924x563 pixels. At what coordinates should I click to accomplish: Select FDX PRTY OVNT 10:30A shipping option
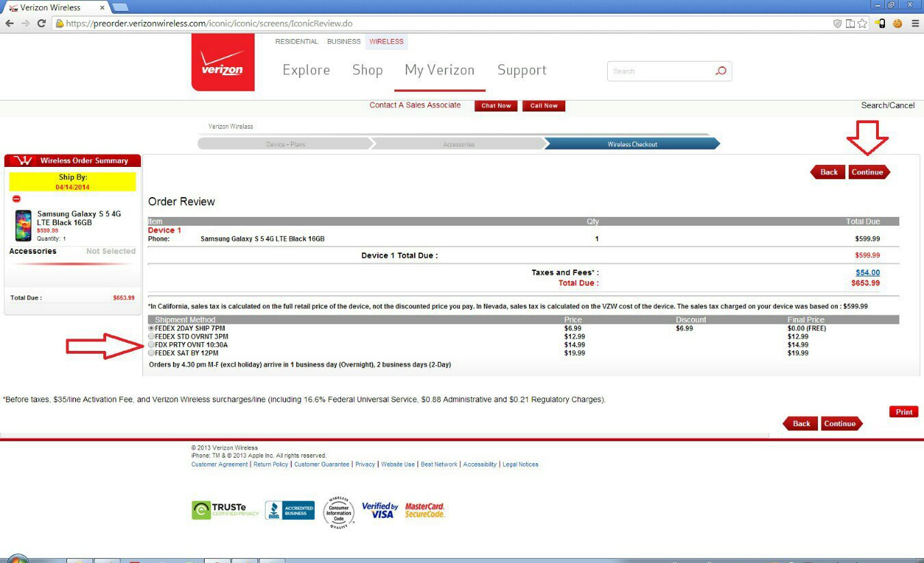151,345
